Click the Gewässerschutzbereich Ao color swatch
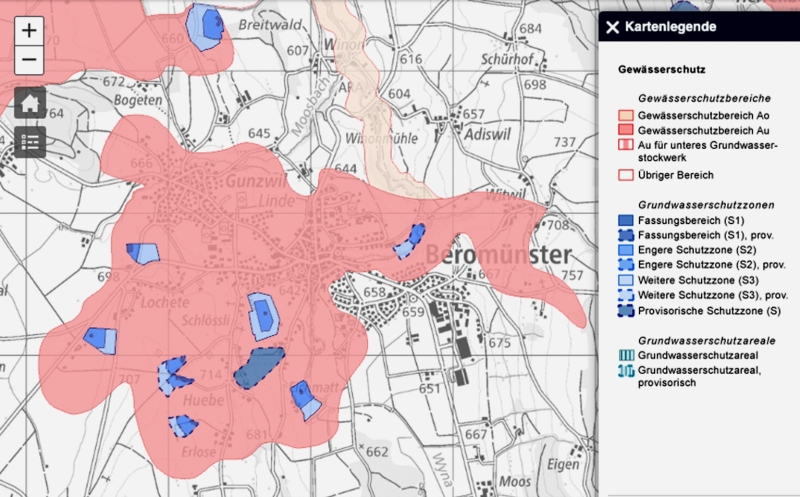 (x=626, y=117)
